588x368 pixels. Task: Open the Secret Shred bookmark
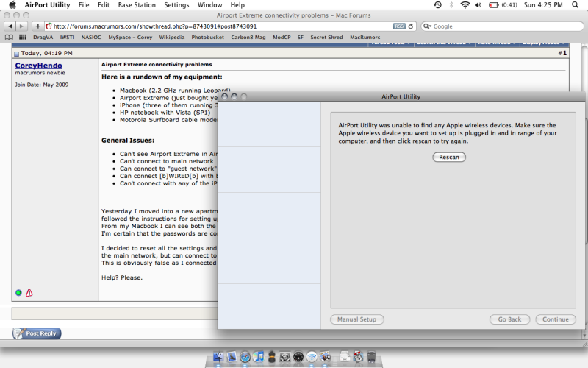pos(326,38)
